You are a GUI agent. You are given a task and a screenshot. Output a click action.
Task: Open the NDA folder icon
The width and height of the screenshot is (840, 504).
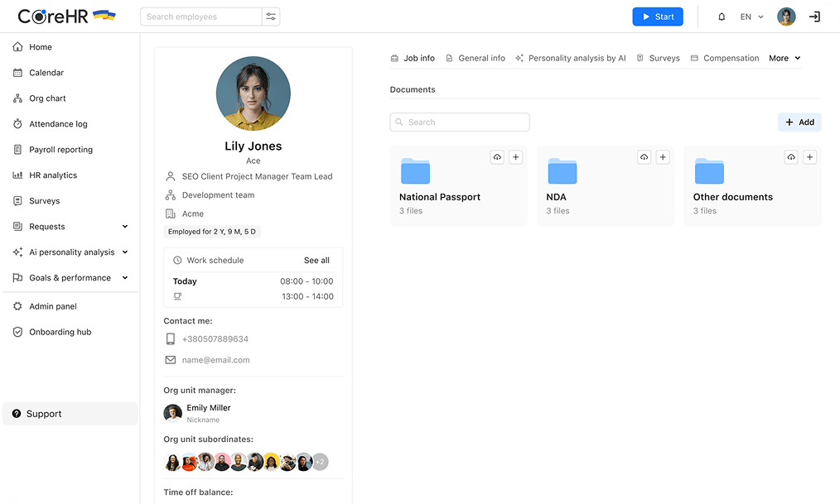pos(562,171)
